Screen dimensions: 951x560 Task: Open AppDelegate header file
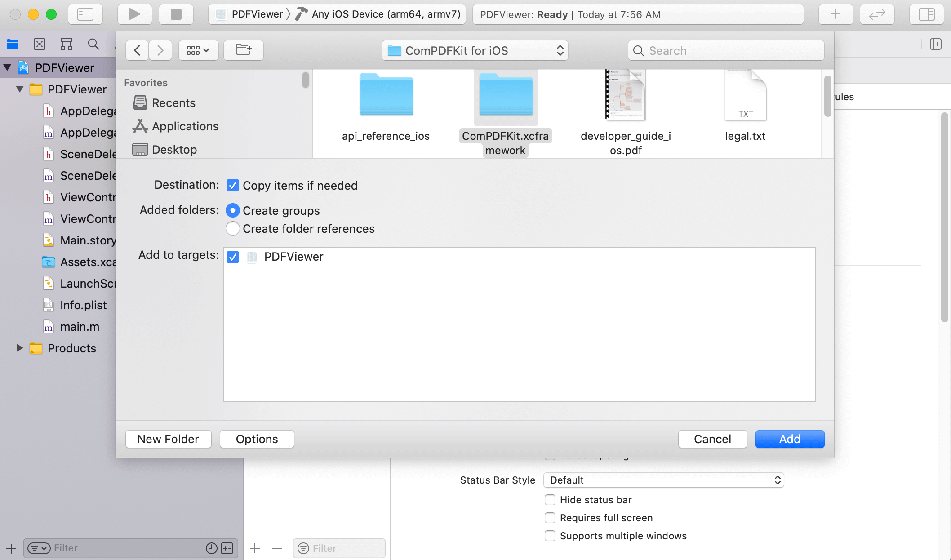pyautogui.click(x=79, y=111)
